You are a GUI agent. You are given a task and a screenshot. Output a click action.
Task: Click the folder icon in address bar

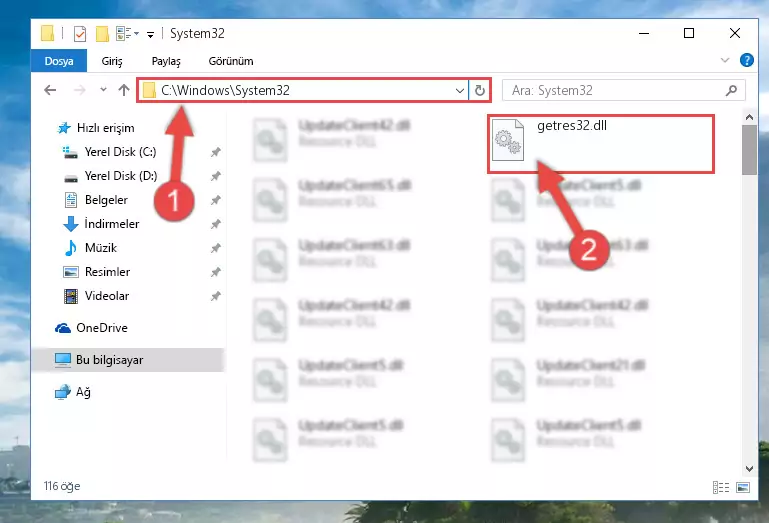(149, 90)
